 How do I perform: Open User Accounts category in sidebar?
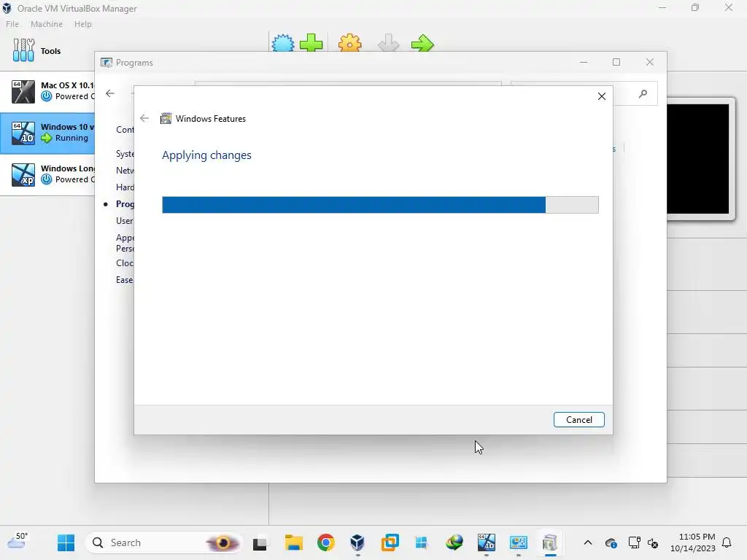coord(124,220)
